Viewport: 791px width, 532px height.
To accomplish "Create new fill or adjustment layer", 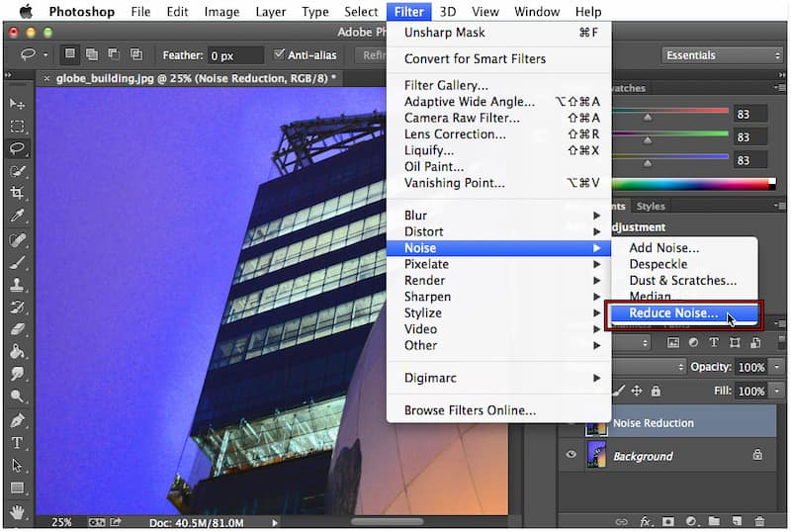I will click(x=691, y=521).
